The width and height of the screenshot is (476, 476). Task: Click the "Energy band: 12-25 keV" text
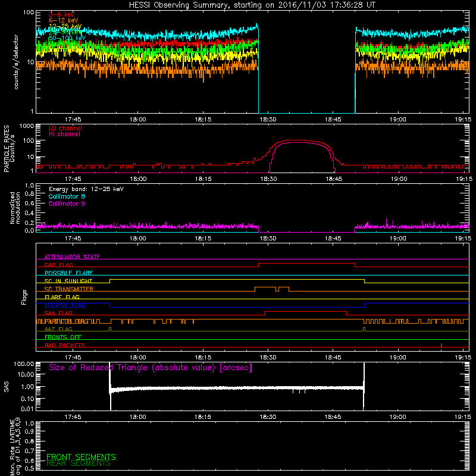[86, 189]
